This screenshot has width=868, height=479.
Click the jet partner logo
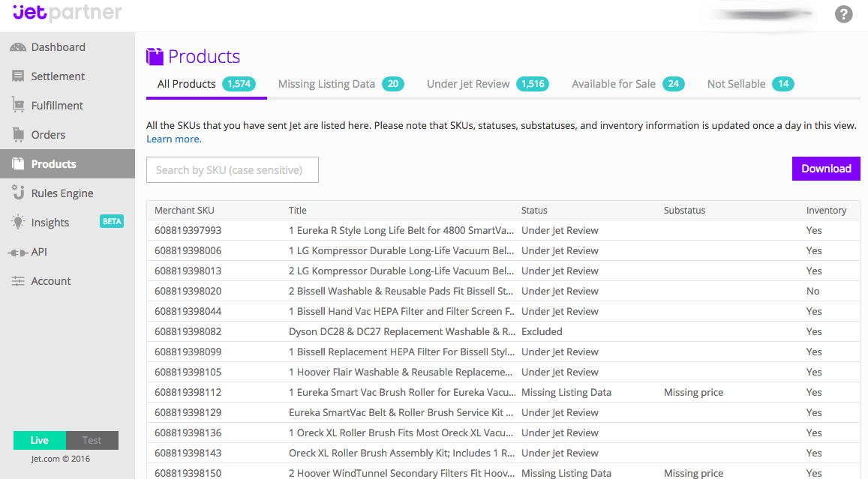coord(67,12)
